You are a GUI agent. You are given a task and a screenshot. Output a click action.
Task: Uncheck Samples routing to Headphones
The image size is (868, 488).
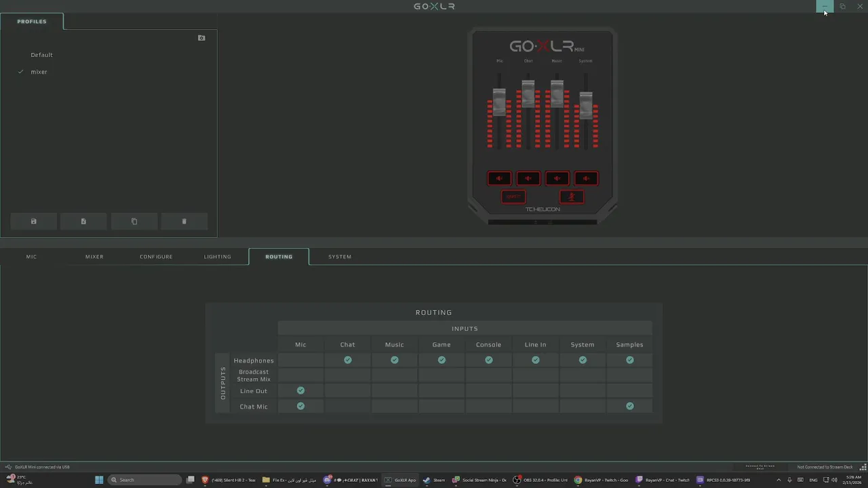pos(630,361)
